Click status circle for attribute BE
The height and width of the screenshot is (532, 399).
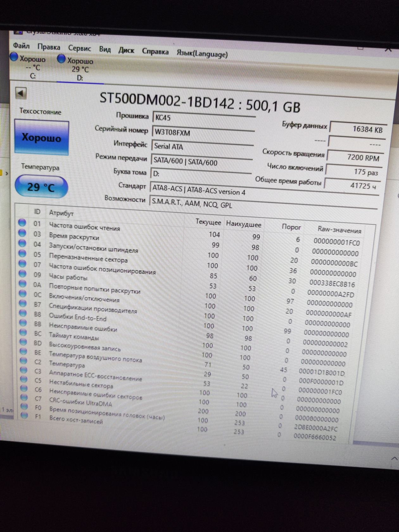(23, 351)
